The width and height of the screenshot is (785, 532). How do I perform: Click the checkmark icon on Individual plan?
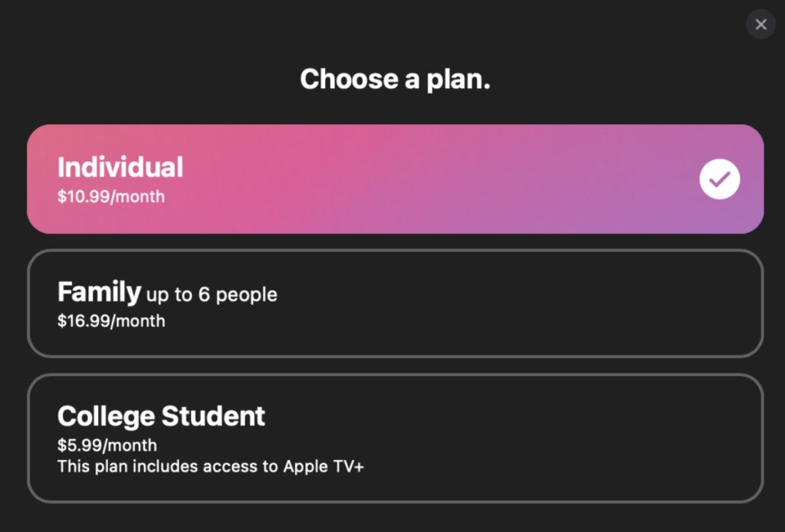tap(719, 179)
